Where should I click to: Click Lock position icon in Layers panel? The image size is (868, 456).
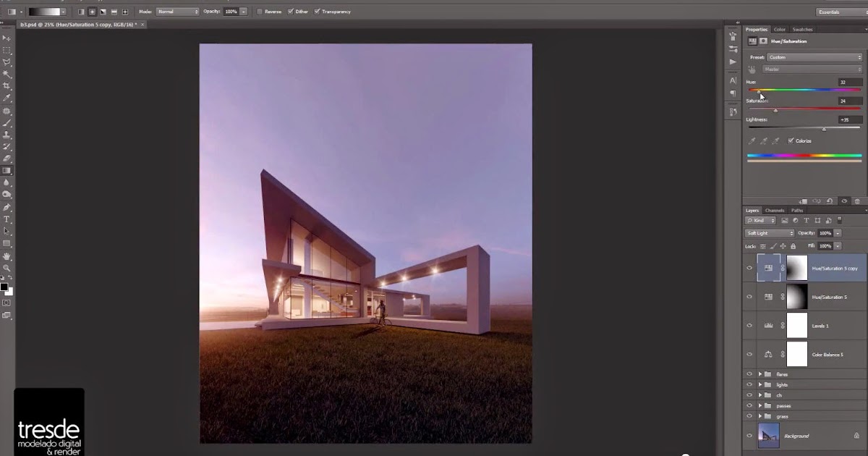coord(783,246)
